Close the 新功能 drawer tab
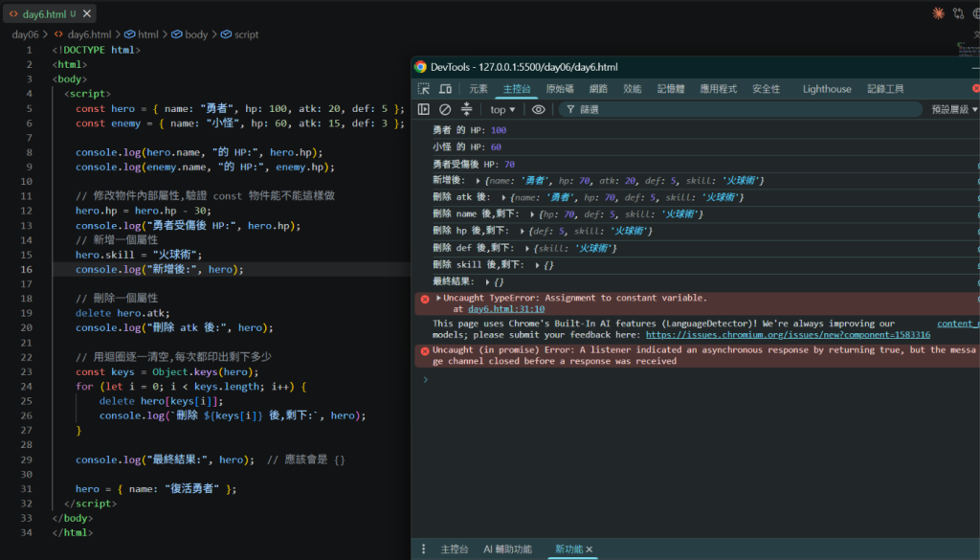The image size is (980, 560). tap(590, 549)
